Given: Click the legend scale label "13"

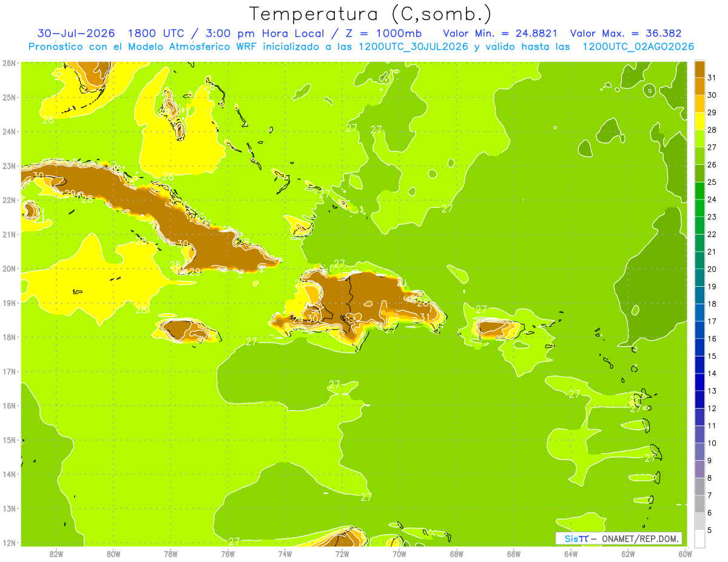Looking at the screenshot, I should click(712, 390).
